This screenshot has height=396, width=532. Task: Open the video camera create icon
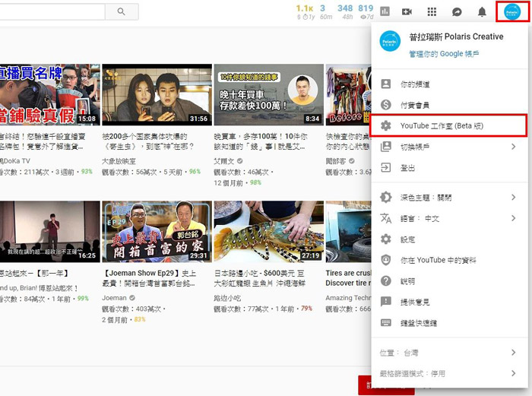pyautogui.click(x=407, y=11)
